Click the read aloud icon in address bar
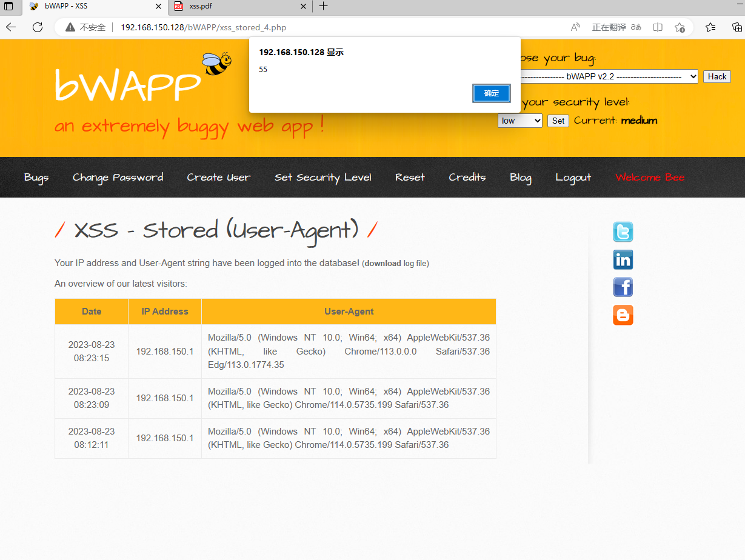This screenshot has height=560, width=745. [576, 27]
